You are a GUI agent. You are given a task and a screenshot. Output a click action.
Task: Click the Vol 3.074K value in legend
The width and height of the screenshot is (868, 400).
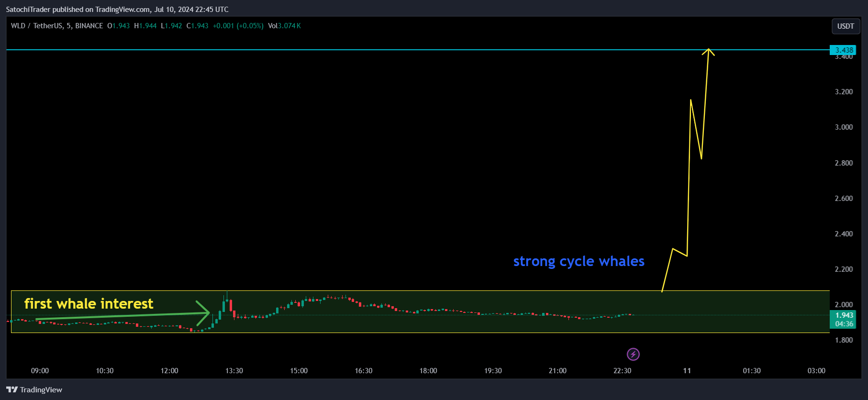[284, 26]
